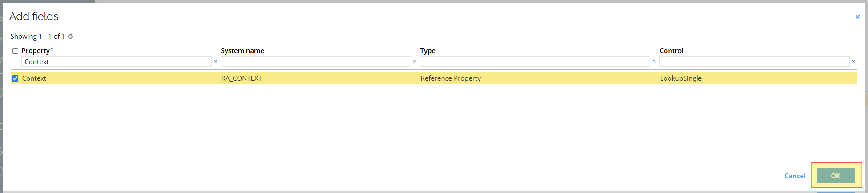
Task: Clear the System name filter
Action: (x=415, y=62)
